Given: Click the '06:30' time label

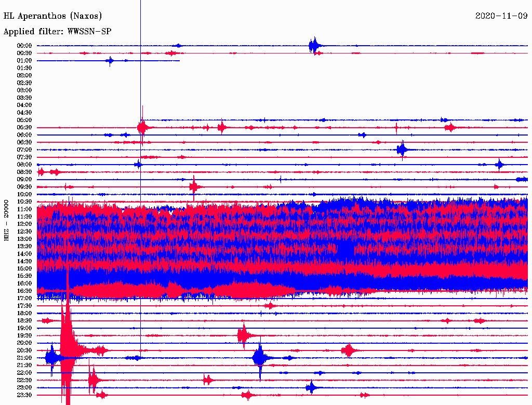Looking at the screenshot, I should [x=24, y=142].
